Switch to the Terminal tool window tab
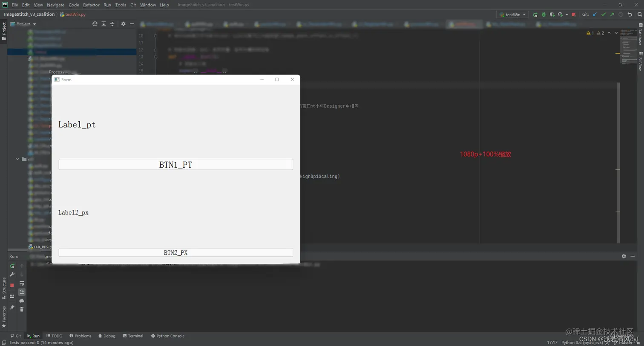Image resolution: width=644 pixels, height=346 pixels. (x=133, y=336)
